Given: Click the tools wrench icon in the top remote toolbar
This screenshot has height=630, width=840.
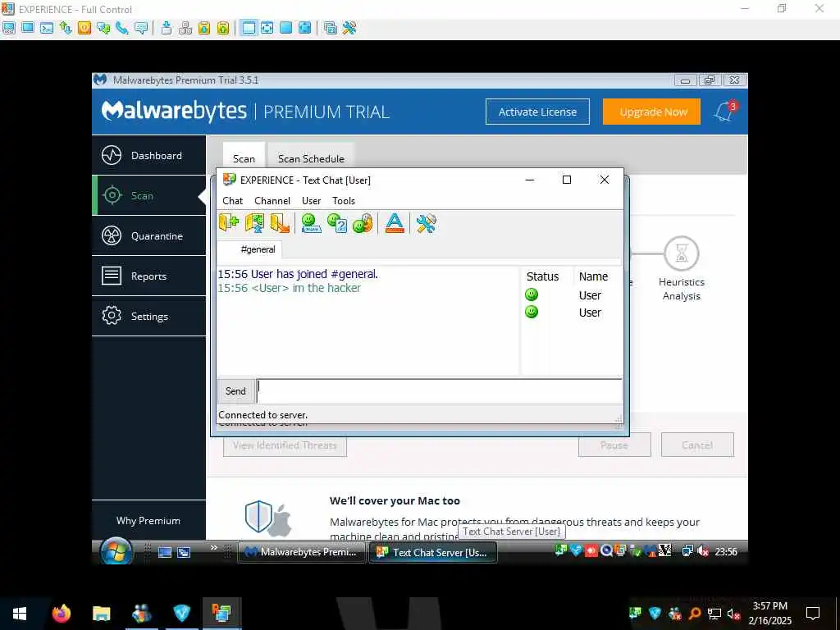Looking at the screenshot, I should pos(349,28).
